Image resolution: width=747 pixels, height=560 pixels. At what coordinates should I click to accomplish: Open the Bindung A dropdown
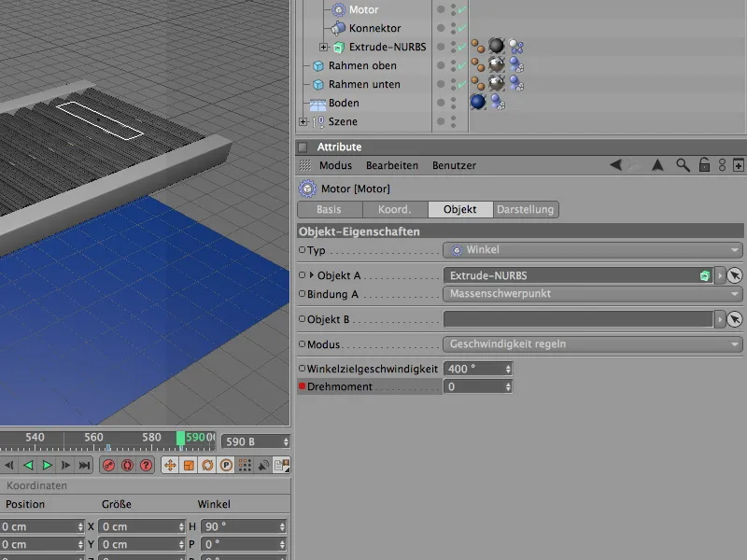[592, 294]
